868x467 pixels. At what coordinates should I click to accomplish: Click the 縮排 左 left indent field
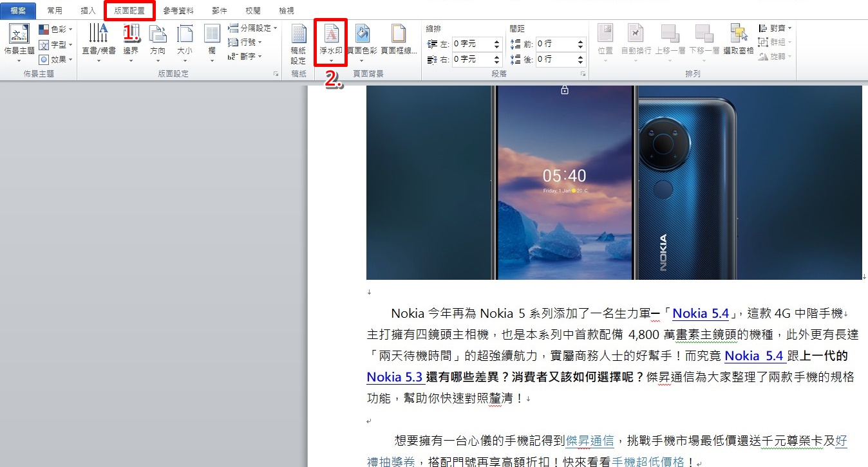[x=472, y=44]
